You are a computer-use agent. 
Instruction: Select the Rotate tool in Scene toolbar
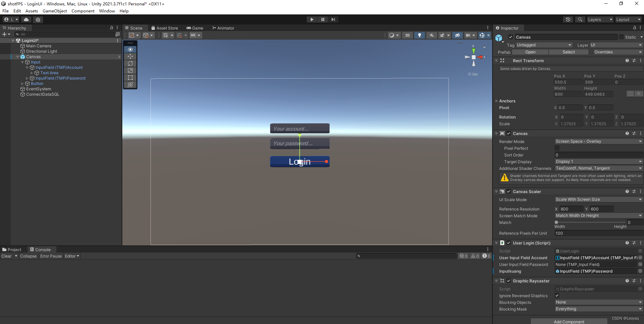(130, 63)
